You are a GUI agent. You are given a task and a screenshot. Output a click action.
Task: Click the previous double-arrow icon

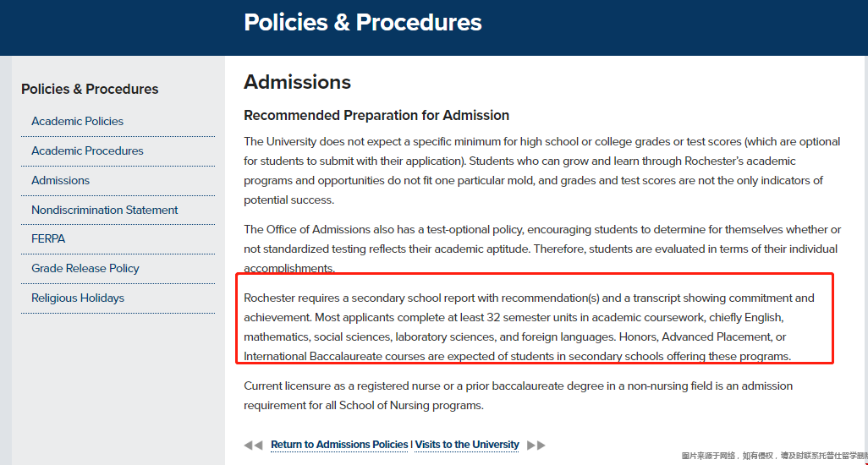[253, 445]
